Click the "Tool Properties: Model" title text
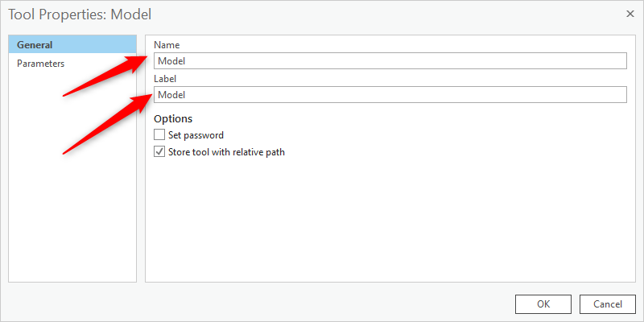 click(x=80, y=14)
